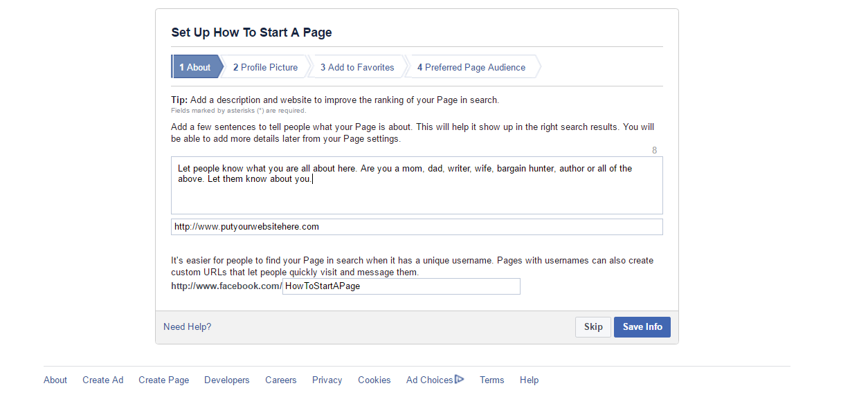Open the Help footer link

pyautogui.click(x=530, y=380)
